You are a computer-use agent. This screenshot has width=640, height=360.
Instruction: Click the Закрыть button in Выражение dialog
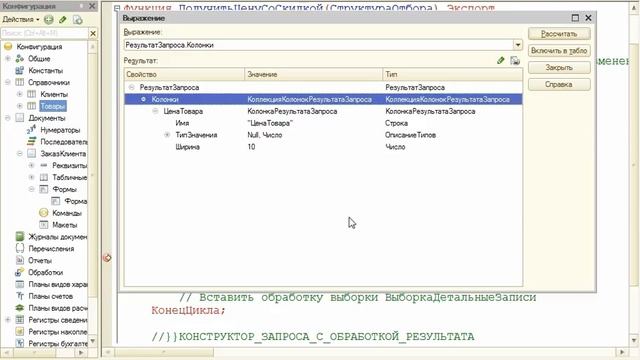(x=559, y=67)
